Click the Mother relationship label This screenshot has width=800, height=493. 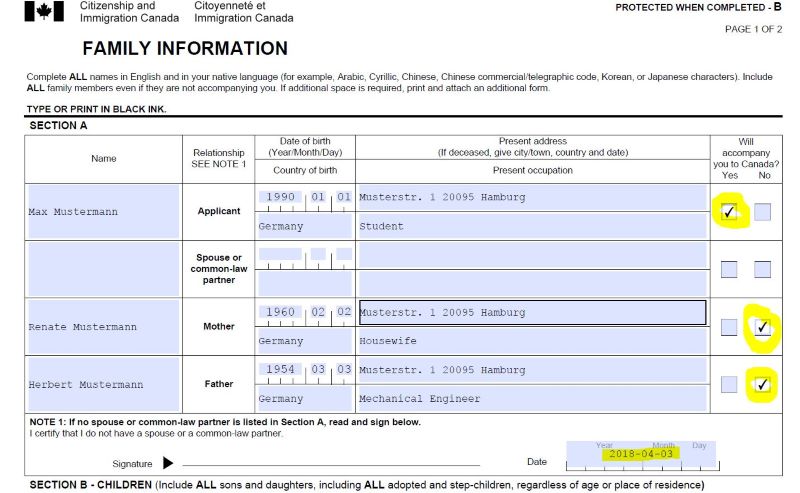point(218,326)
